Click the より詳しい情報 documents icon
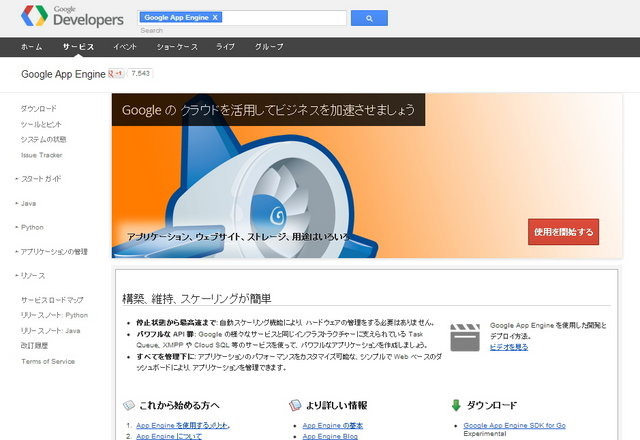Screen dimensions: 640x440 click(295, 405)
